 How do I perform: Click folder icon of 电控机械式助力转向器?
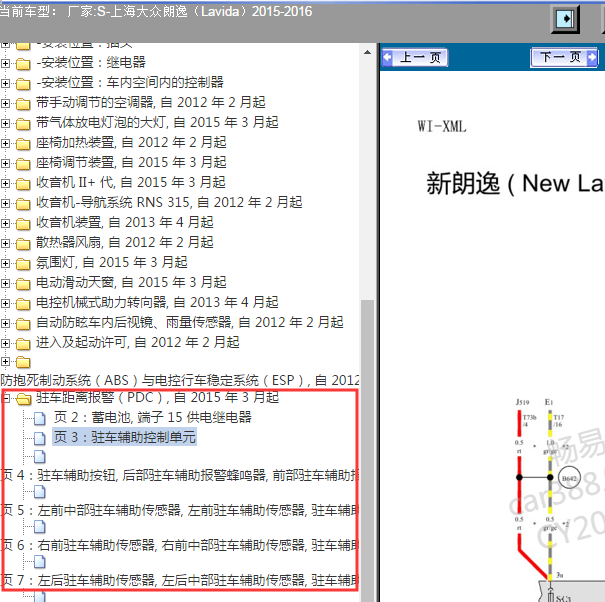pyautogui.click(x=23, y=304)
